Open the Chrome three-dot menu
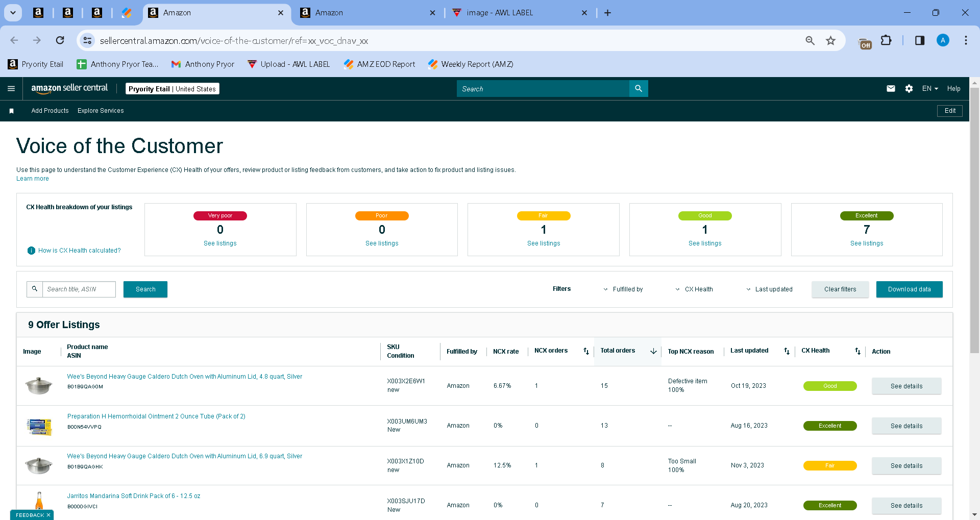This screenshot has height=520, width=980. tap(966, 40)
